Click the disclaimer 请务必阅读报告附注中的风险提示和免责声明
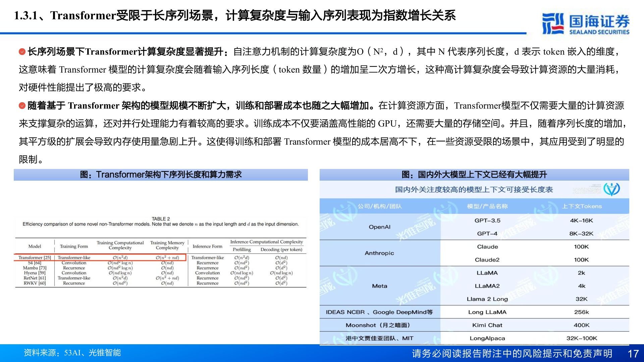Viewport: 644px width, 362px height. 512,354
